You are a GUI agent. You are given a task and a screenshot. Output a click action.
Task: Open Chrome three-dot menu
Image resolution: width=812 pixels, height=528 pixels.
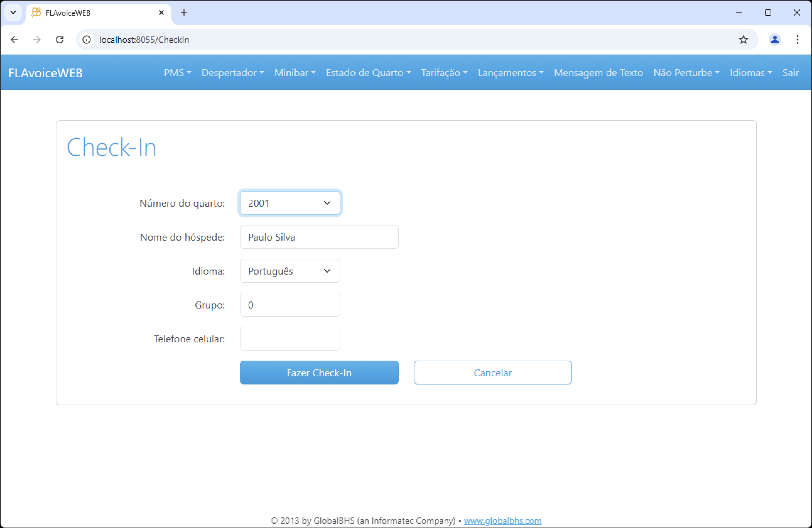(x=797, y=40)
